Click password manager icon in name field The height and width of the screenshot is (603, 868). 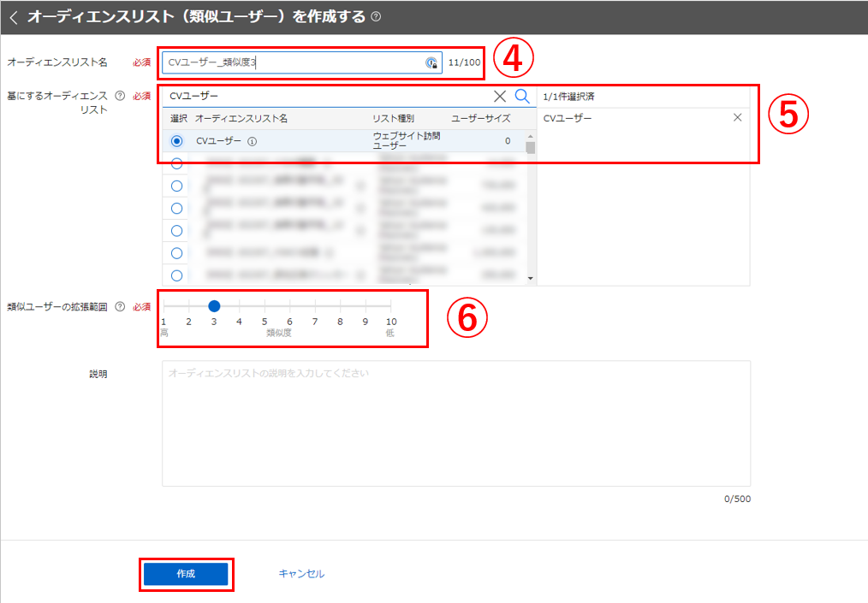pos(432,63)
